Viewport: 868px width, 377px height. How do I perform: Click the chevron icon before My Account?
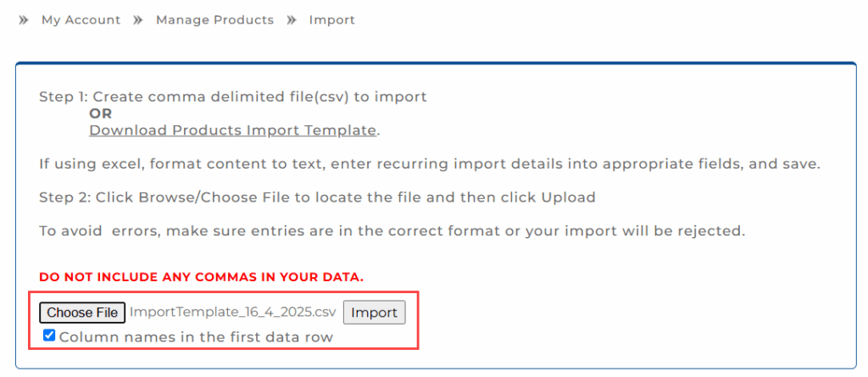pyautogui.click(x=24, y=19)
